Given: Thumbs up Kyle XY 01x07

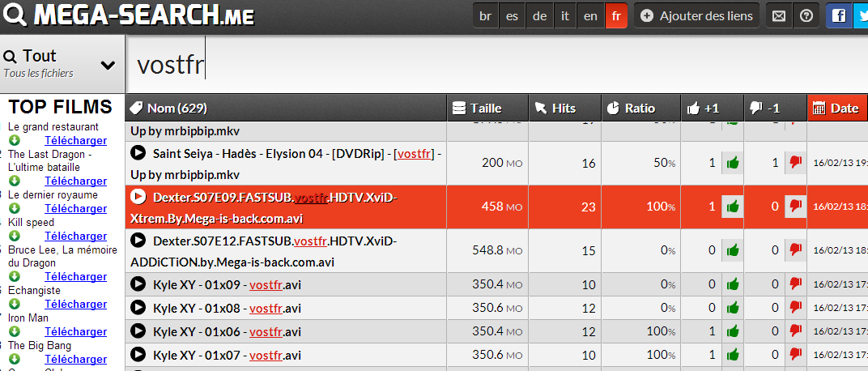Looking at the screenshot, I should point(732,354).
